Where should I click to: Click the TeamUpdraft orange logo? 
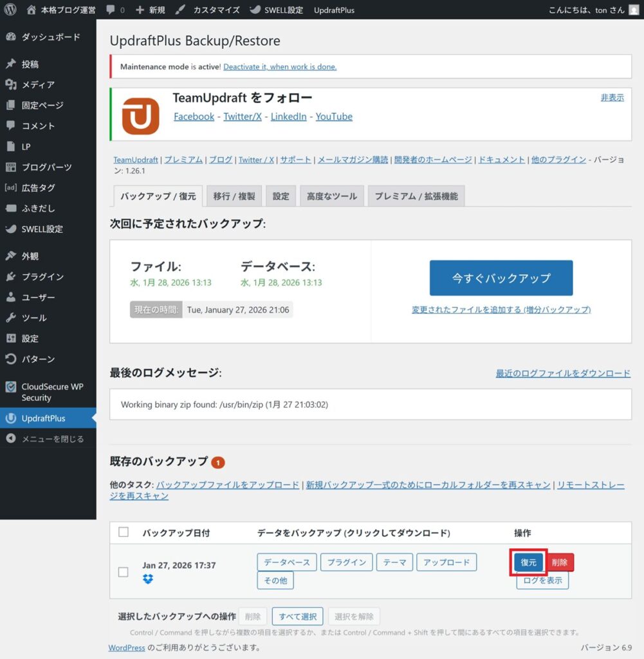coord(140,116)
